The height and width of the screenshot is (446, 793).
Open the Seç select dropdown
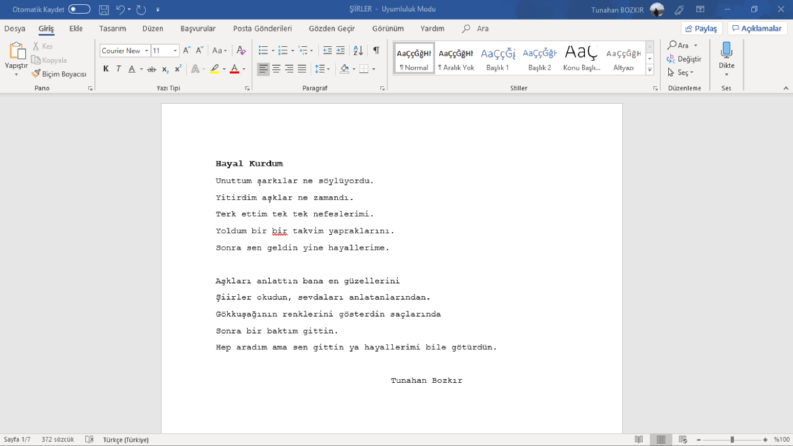point(681,73)
